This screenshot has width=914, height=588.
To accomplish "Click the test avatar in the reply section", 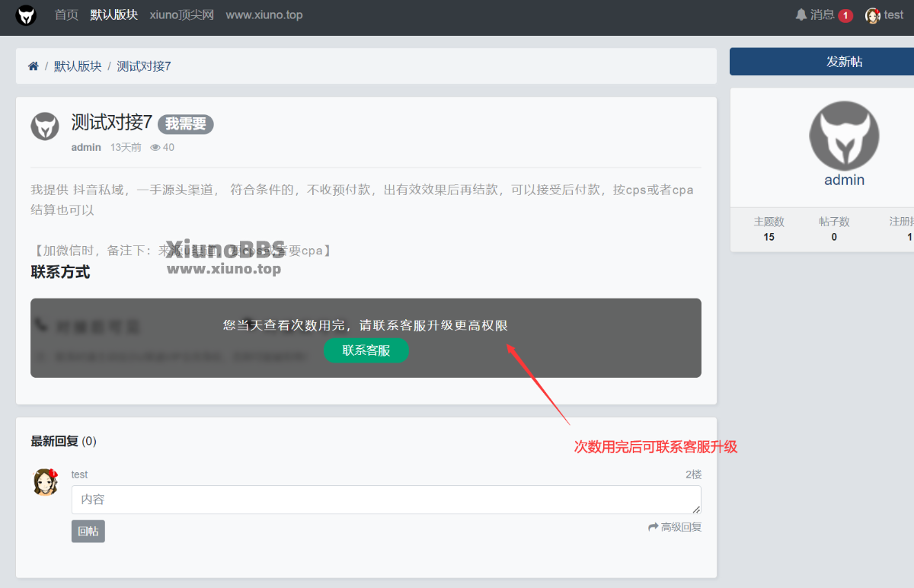I will pyautogui.click(x=46, y=482).
